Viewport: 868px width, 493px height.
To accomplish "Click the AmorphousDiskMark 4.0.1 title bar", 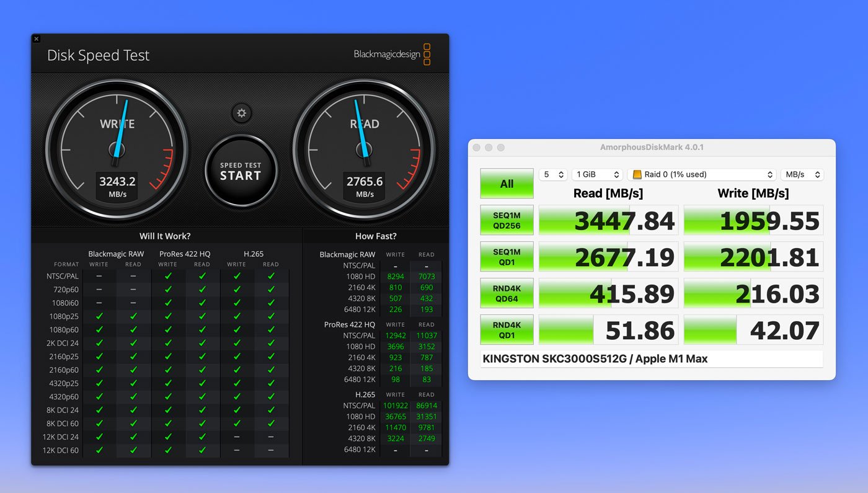I will point(652,148).
